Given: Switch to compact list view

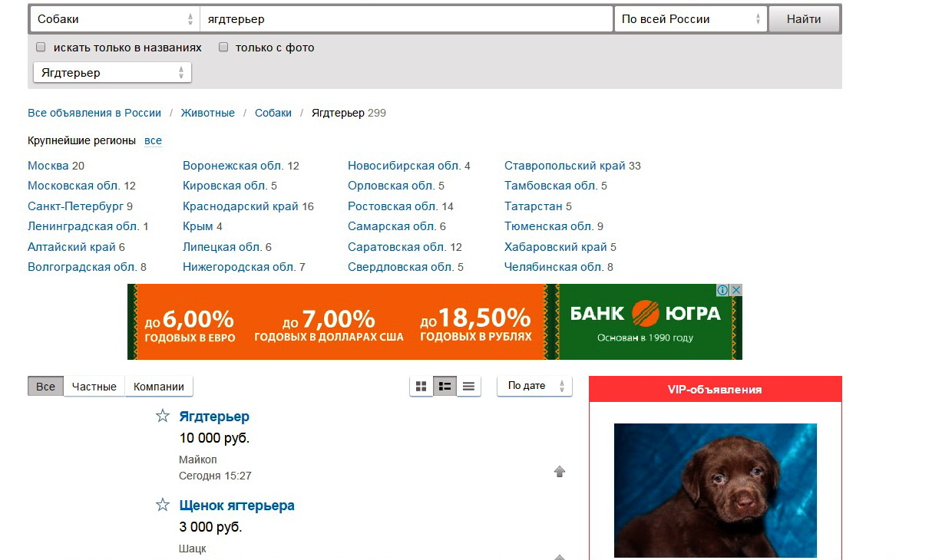Looking at the screenshot, I should 468,387.
